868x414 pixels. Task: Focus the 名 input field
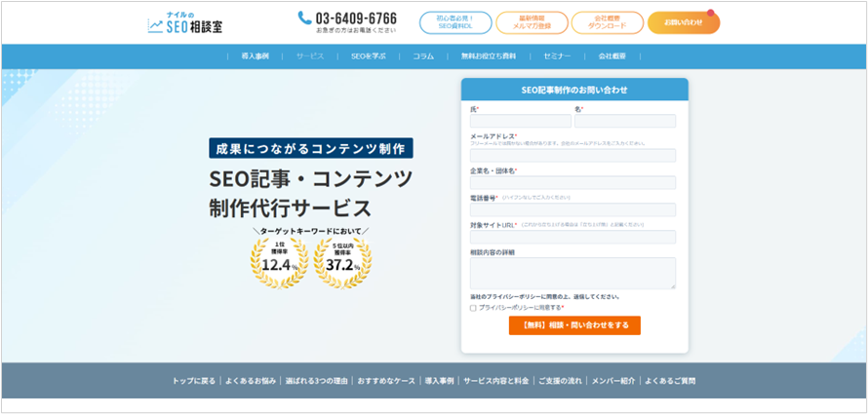[625, 121]
